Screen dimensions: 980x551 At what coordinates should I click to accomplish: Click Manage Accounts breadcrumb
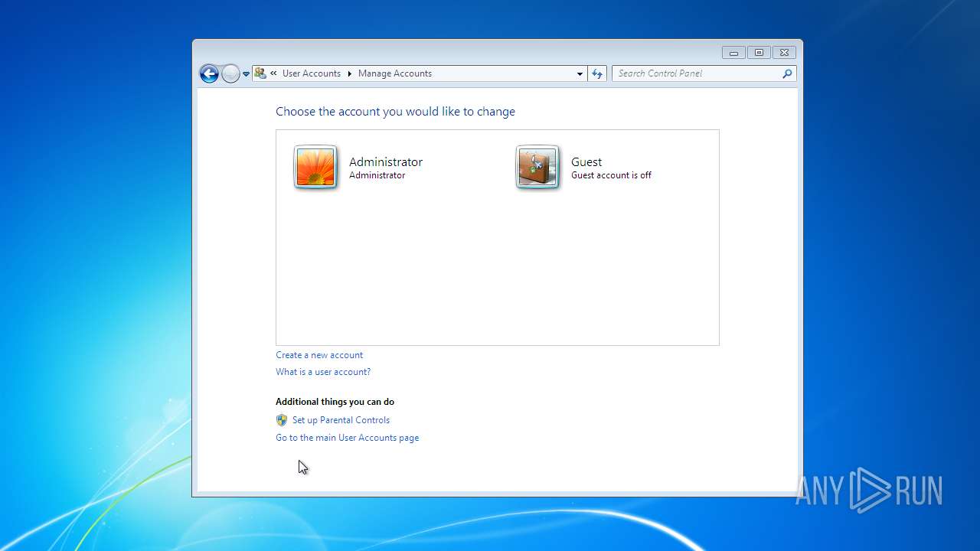click(395, 73)
